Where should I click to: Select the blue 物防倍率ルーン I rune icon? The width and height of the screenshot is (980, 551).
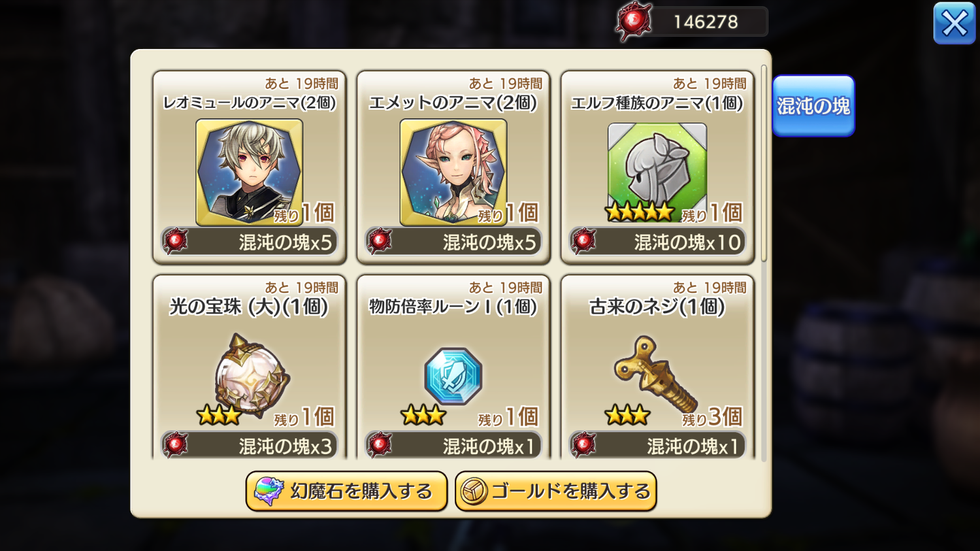click(453, 376)
